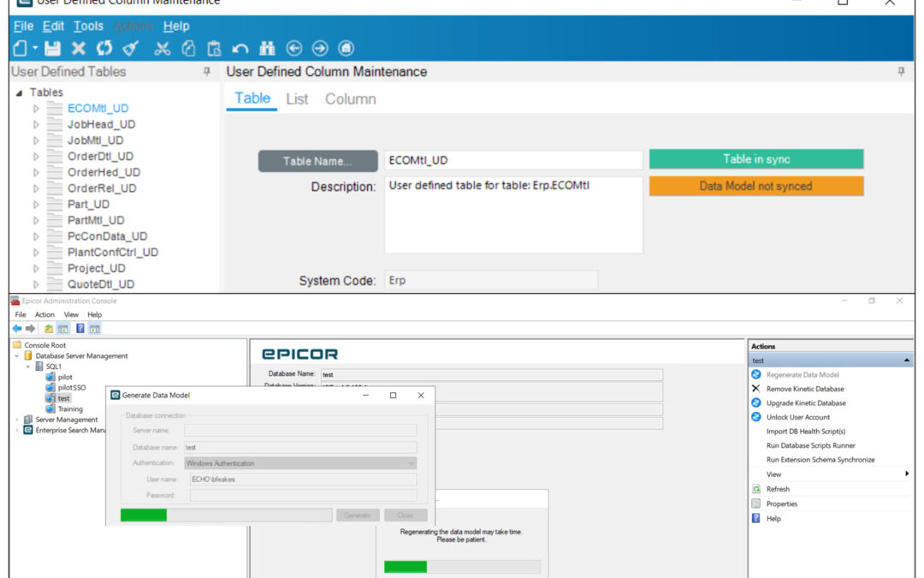Open the Help menu in Column Maintenance
924x578 pixels.
[176, 26]
